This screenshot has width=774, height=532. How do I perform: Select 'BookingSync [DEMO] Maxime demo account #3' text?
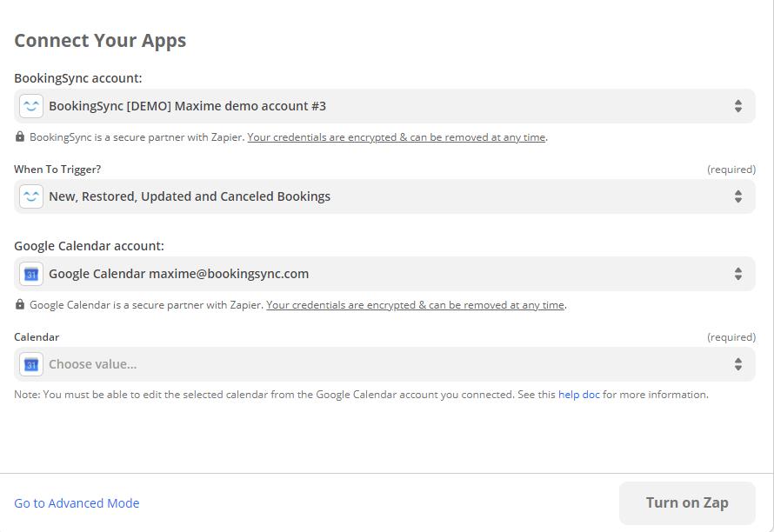[187, 106]
